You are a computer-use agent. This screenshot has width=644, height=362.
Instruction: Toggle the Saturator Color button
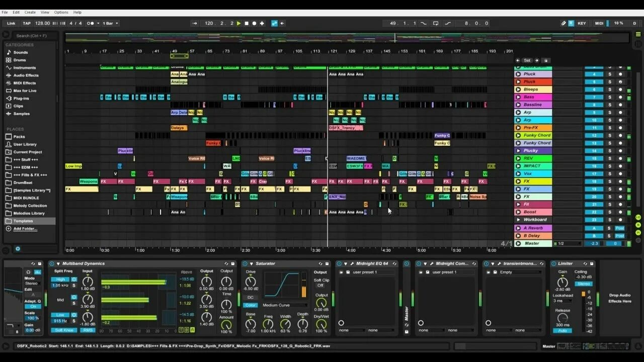[x=250, y=305]
